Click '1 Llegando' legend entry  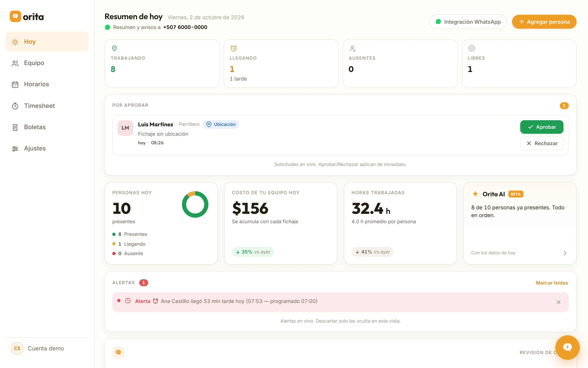129,244
